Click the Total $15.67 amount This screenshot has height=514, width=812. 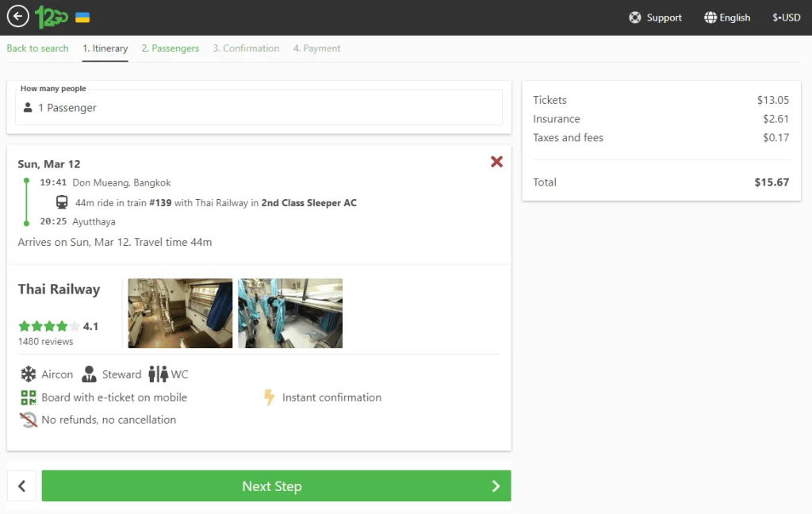tap(772, 182)
